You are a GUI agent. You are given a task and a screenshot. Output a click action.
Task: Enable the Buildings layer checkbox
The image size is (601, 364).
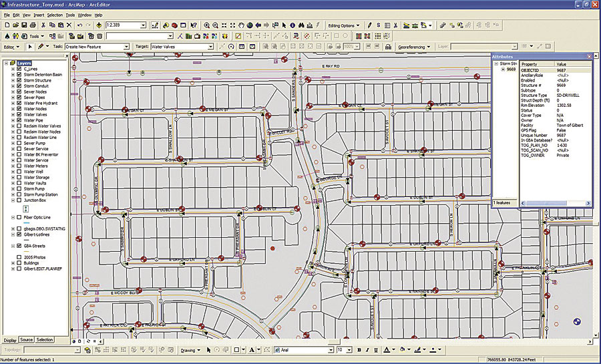point(19,263)
